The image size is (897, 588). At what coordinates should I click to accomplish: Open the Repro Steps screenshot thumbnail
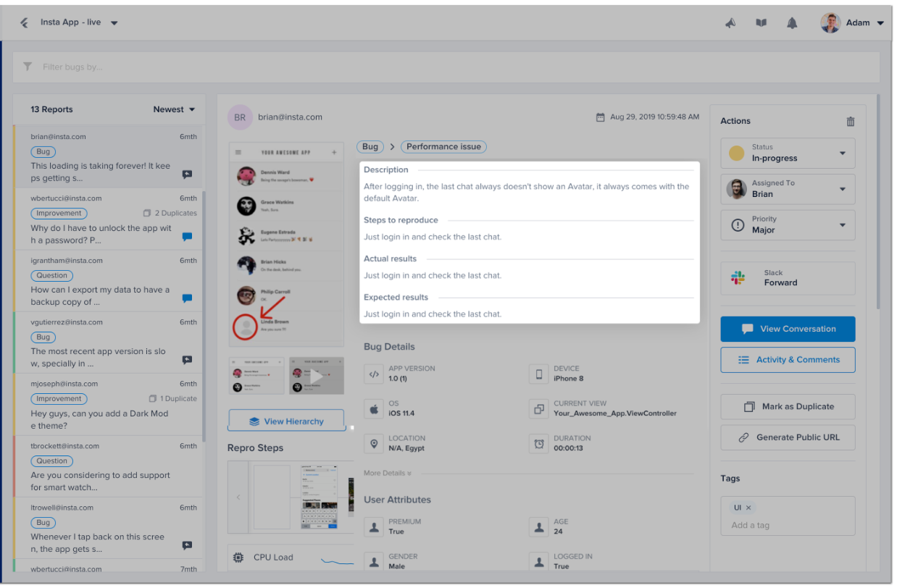[319, 497]
